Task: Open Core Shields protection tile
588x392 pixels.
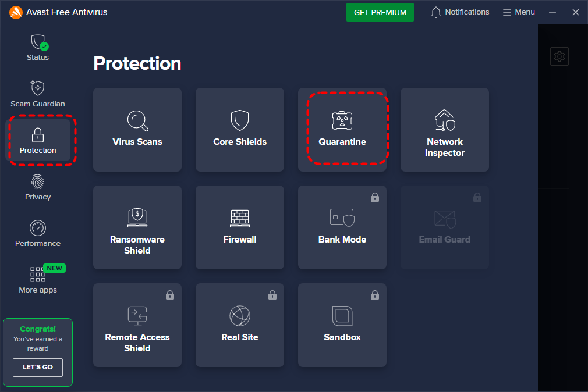Action: point(240,130)
